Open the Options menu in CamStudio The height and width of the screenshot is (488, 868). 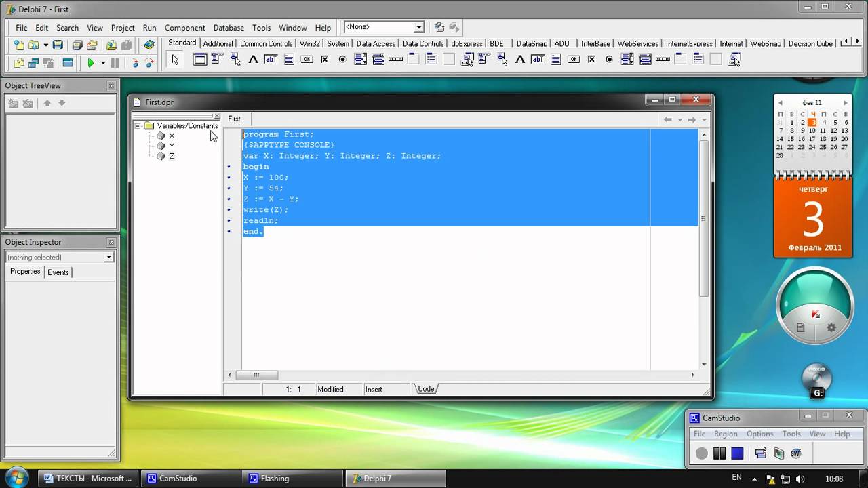(x=759, y=434)
